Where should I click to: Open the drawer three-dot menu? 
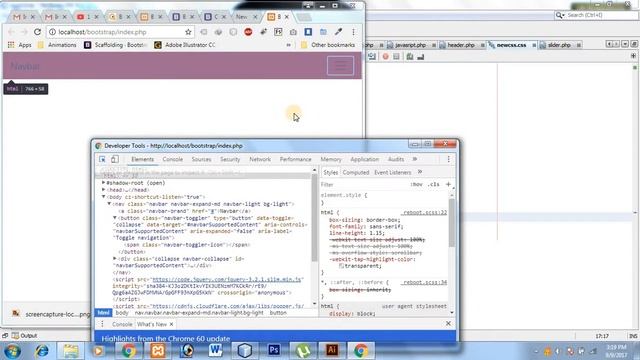[x=102, y=324]
